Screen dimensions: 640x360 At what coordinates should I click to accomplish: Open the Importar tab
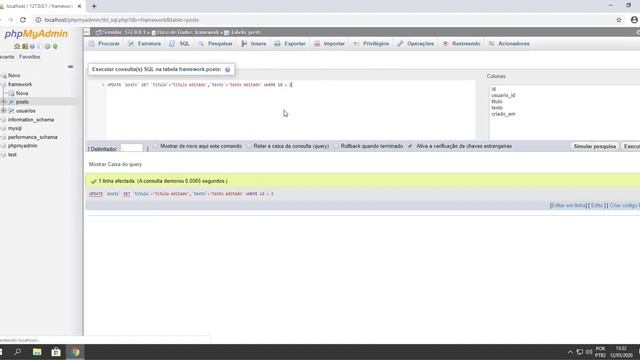[x=330, y=44]
